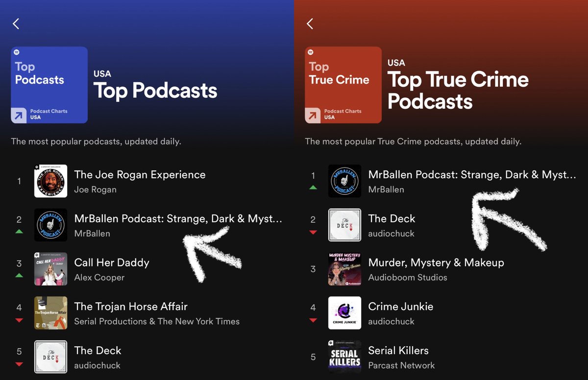Click the green up arrow beside True Crime rank 1
The width and height of the screenshot is (588, 380).
(x=313, y=188)
